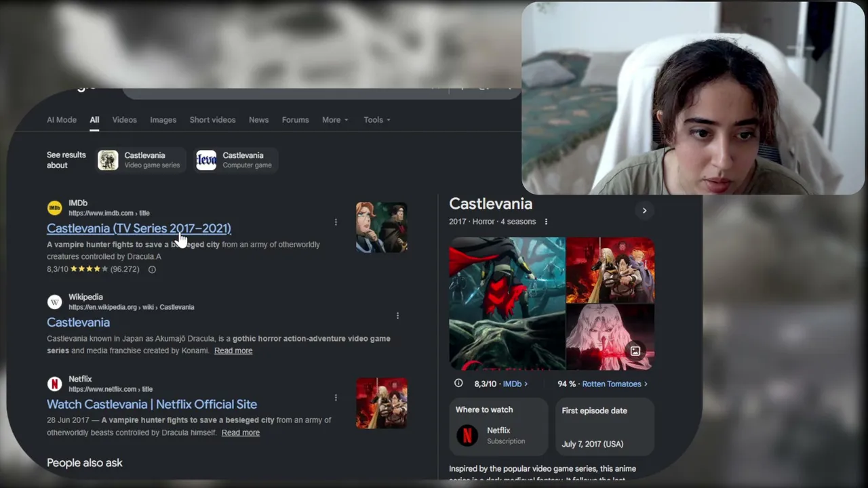Click 'Read more' in the Wikipedia snippet
Viewport: 868px width, 488px height.
(x=233, y=351)
